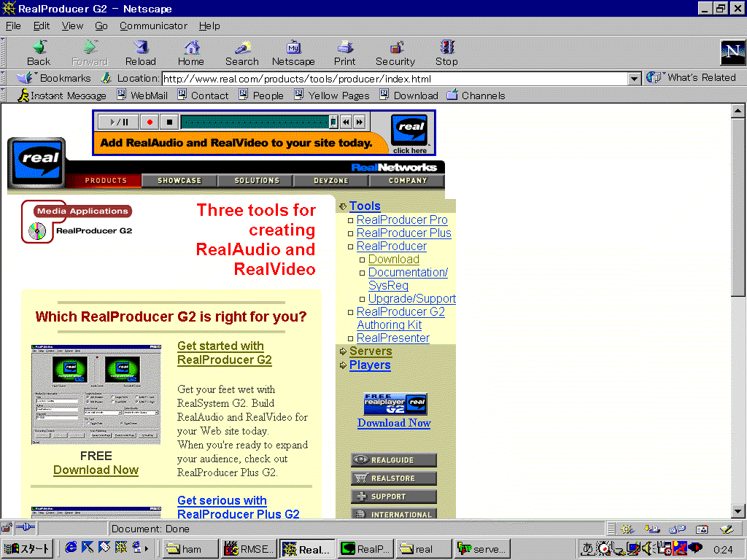Open the Edit menu
Image resolution: width=747 pixels, height=560 pixels.
pos(42,26)
